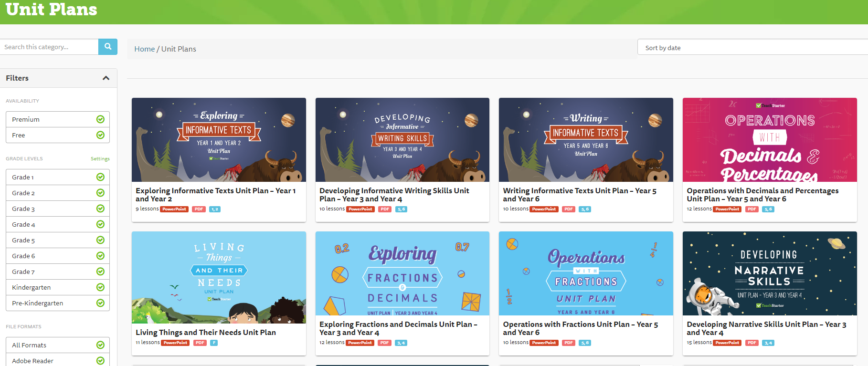Click 5,6 badge under Writing Informative Texts
This screenshot has height=366, width=868.
pyautogui.click(x=585, y=209)
